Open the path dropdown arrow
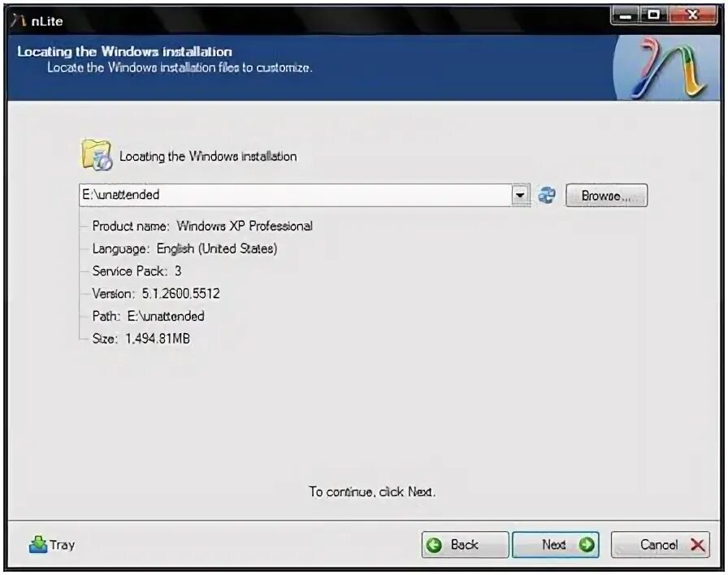This screenshot has height=575, width=728. (520, 195)
